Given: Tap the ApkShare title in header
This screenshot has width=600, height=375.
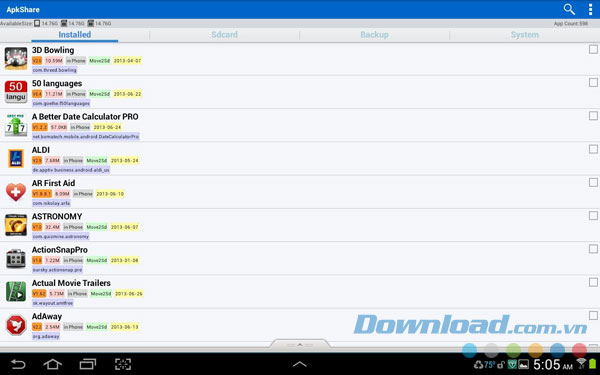Looking at the screenshot, I should pyautogui.click(x=23, y=9).
